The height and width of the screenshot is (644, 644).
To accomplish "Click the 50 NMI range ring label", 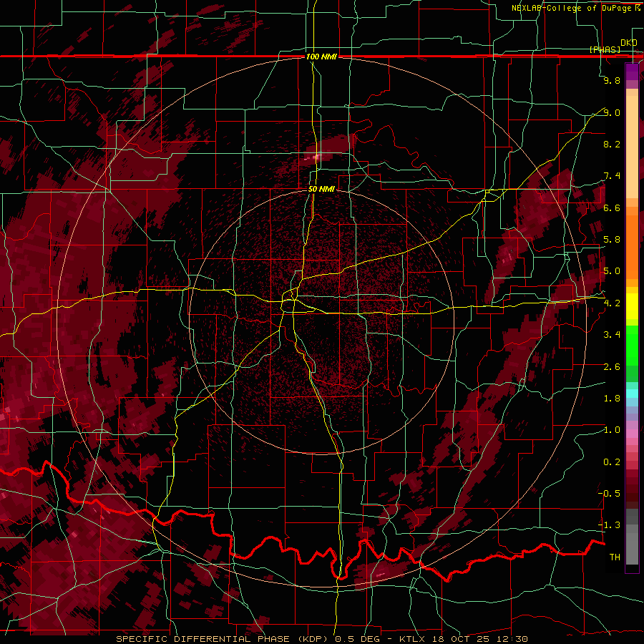I will [321, 189].
